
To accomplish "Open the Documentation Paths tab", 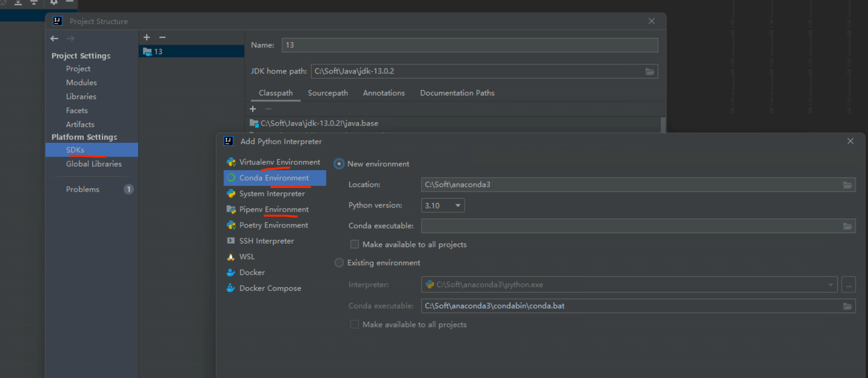I will [x=457, y=93].
